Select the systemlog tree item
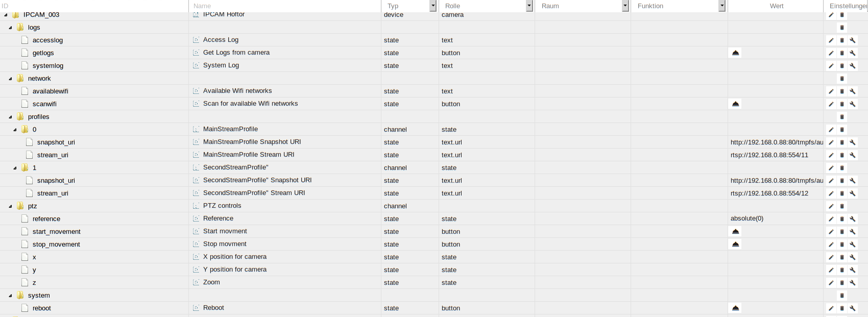The width and height of the screenshot is (868, 317). pos(48,66)
